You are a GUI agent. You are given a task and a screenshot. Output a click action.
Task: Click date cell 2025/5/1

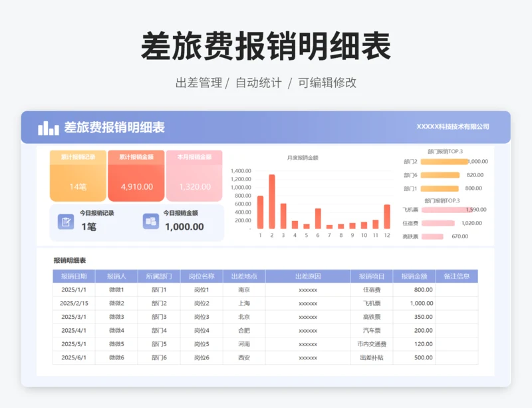(x=74, y=344)
